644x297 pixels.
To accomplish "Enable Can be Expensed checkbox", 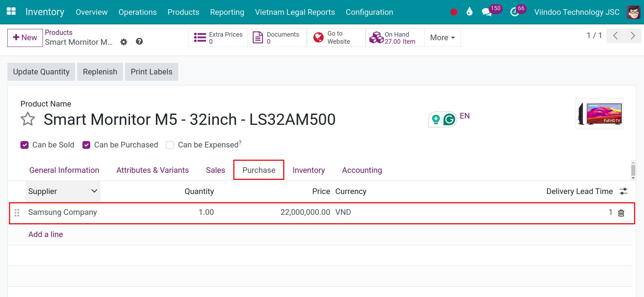I will [170, 145].
